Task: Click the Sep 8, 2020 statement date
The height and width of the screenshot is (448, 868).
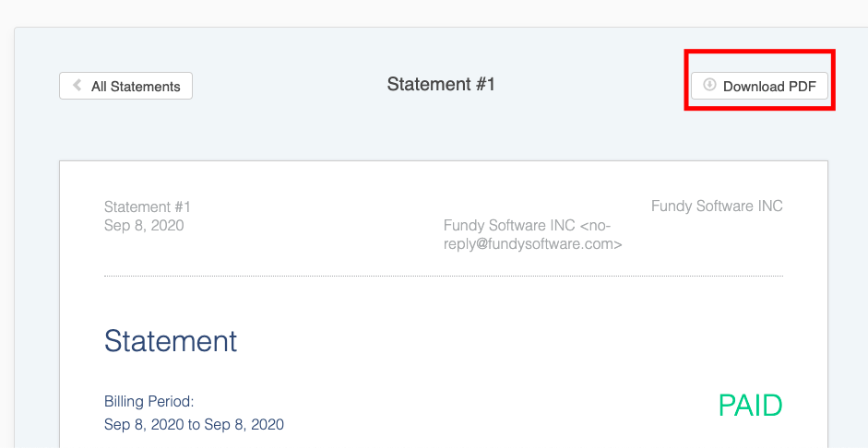Action: [144, 226]
